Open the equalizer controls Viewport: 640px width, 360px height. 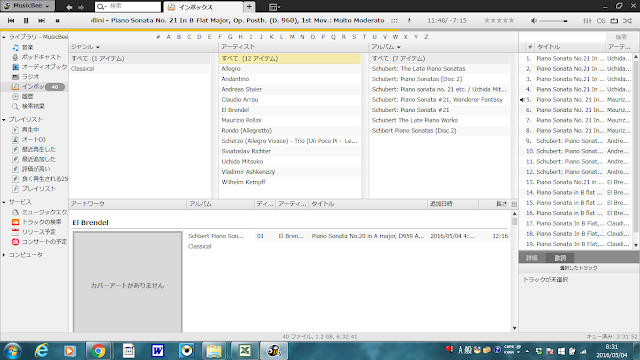(x=587, y=20)
